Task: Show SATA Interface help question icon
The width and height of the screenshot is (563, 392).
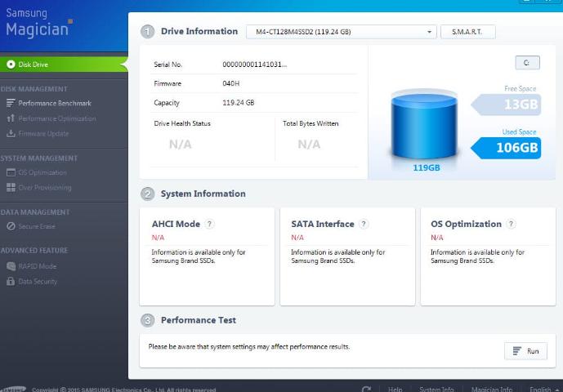Action: click(364, 224)
